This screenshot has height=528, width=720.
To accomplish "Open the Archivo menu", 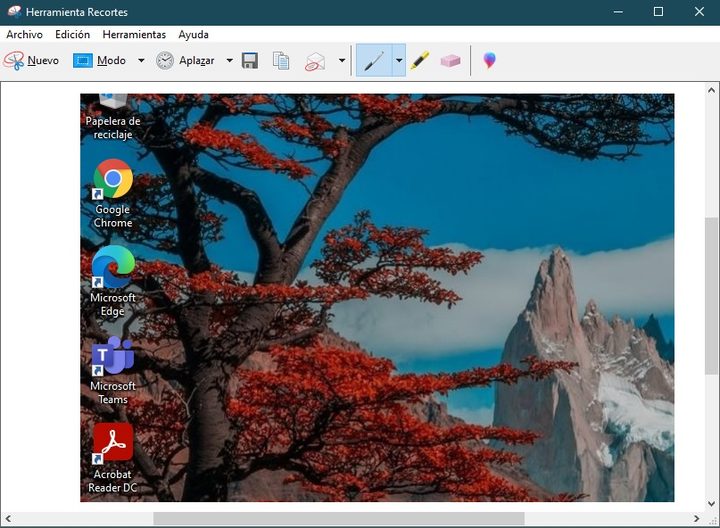I will click(24, 34).
